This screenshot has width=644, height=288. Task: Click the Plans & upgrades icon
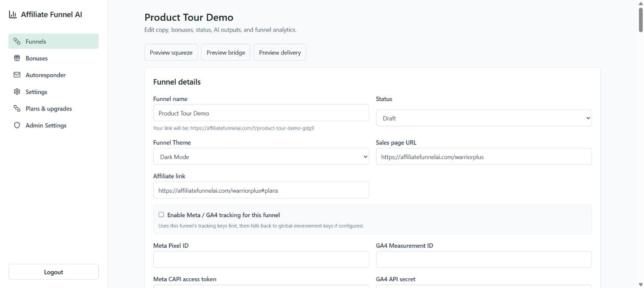tap(17, 108)
